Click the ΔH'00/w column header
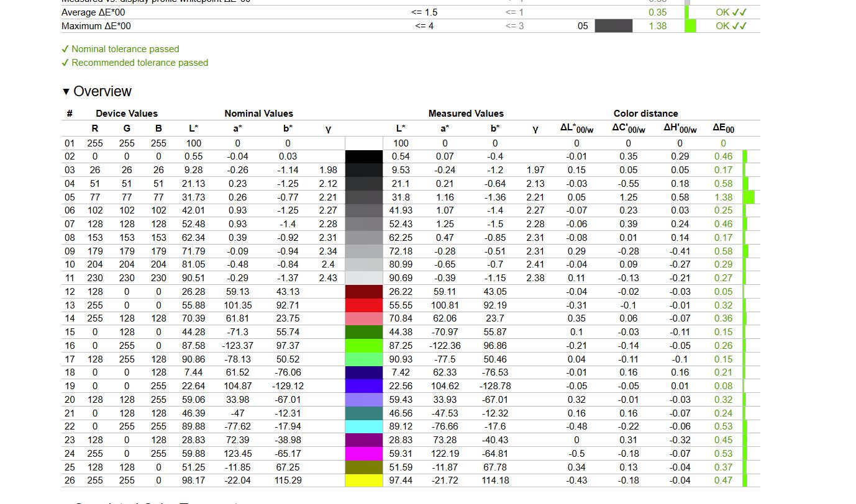Screen dimensions: 856x504 point(680,128)
